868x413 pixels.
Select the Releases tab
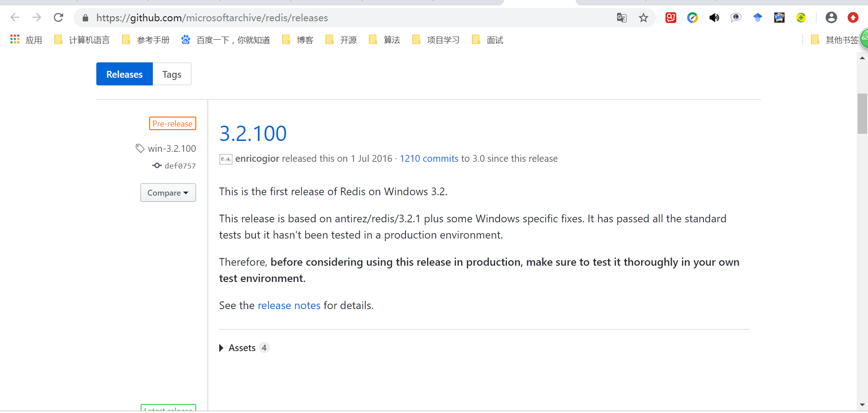[x=124, y=74]
